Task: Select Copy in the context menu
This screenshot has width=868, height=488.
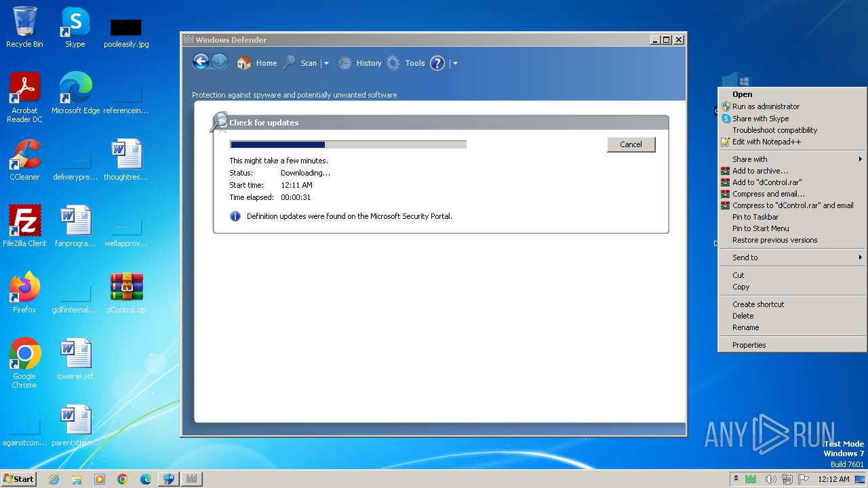Action: [792, 287]
